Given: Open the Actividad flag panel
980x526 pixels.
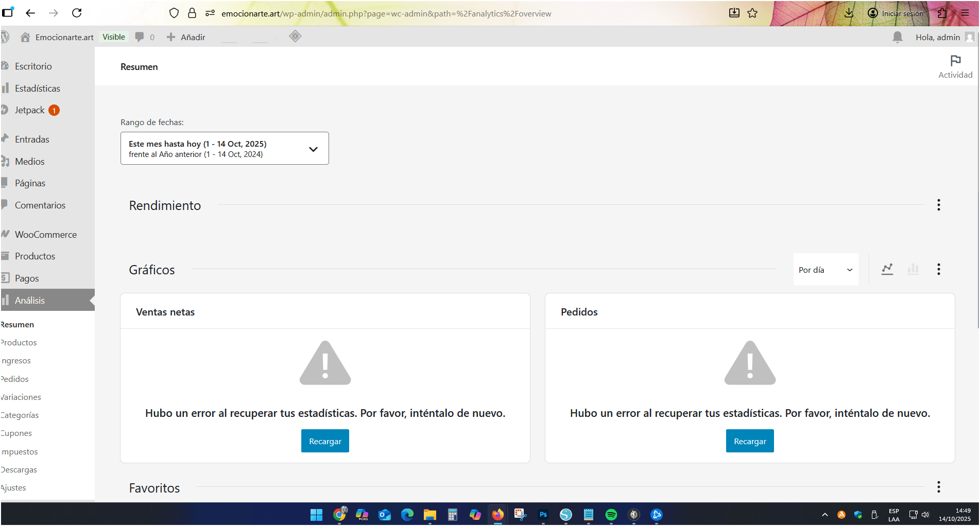Looking at the screenshot, I should 955,67.
